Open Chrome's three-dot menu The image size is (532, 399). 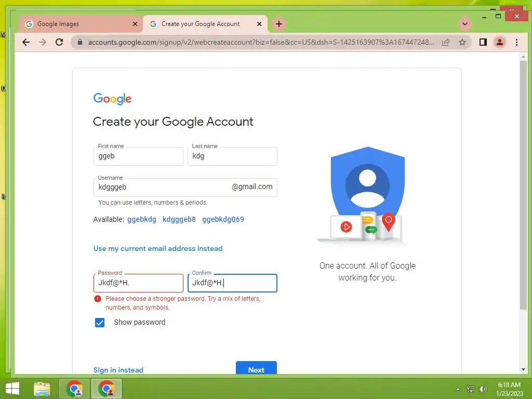516,42
